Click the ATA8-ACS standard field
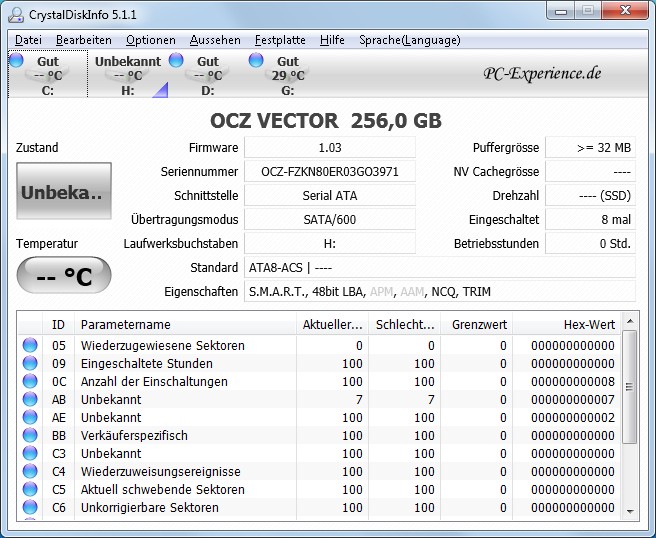 (440, 267)
